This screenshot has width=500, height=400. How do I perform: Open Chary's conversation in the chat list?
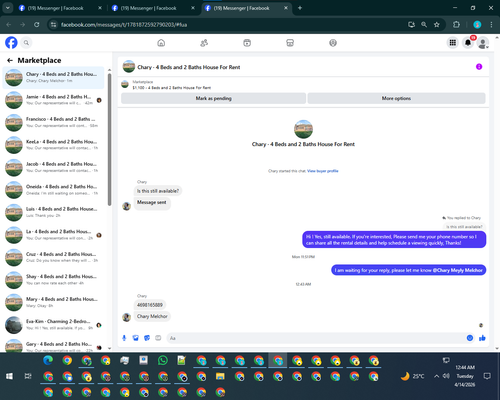click(53, 77)
